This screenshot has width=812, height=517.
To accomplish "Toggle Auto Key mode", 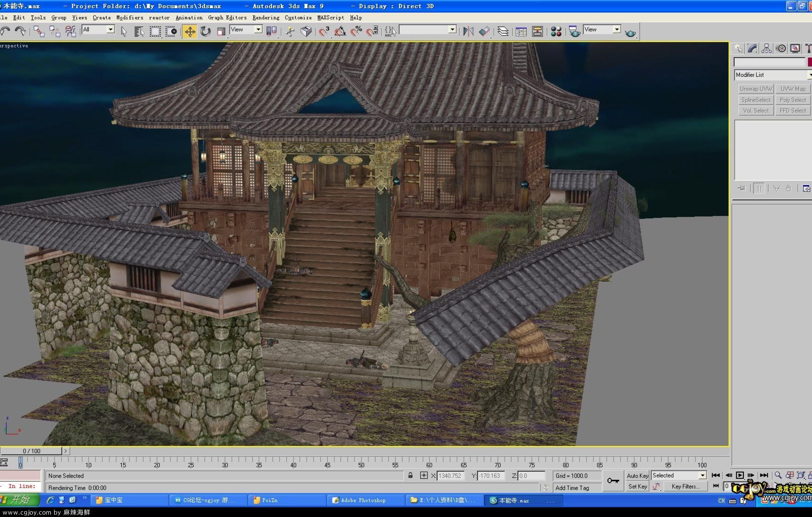I will 638,475.
